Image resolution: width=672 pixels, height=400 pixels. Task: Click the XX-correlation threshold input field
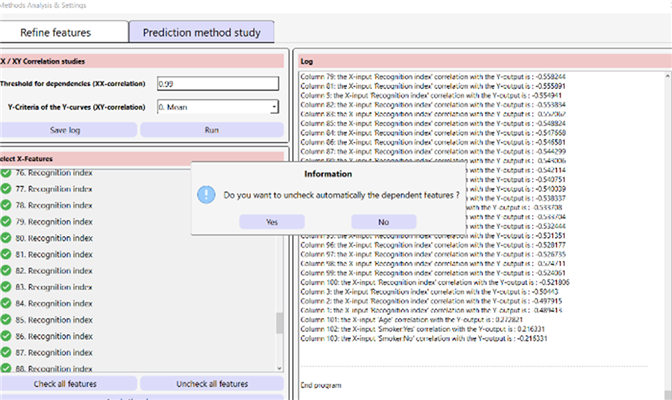click(218, 84)
